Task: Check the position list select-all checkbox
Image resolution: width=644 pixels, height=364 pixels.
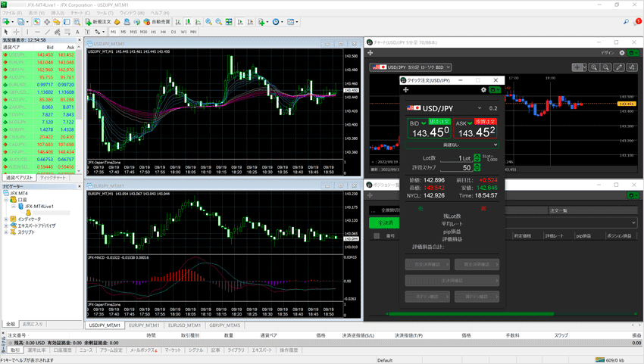Action: point(377,236)
